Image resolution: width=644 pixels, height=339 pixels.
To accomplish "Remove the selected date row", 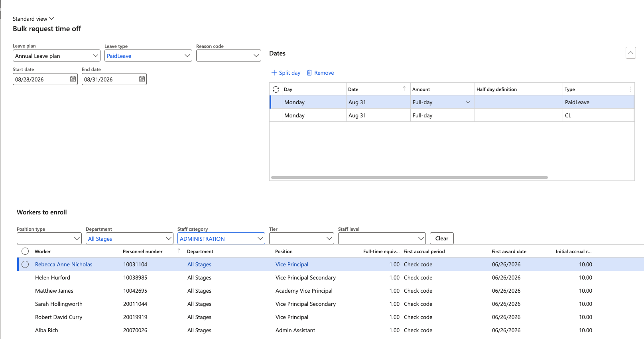I will click(x=320, y=73).
